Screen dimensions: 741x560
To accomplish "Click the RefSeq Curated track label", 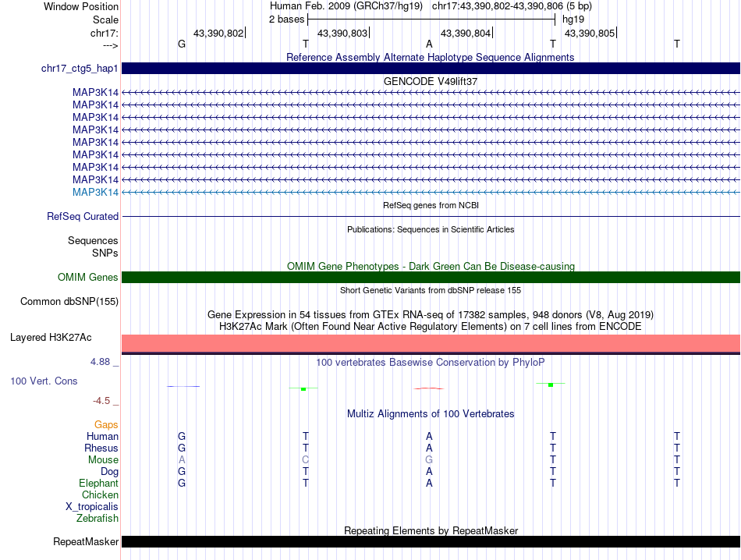I will 83,217.
